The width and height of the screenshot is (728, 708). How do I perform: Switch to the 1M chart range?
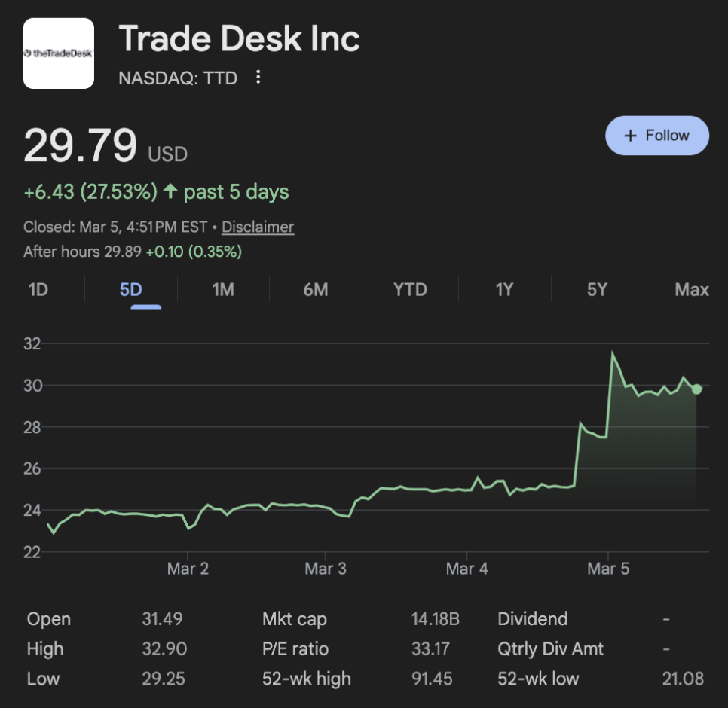click(223, 289)
